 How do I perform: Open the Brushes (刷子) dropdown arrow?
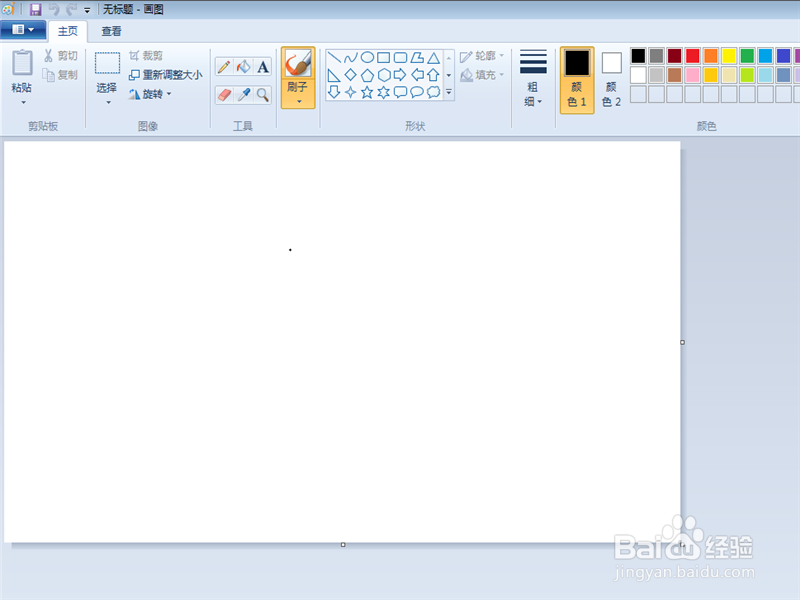299,102
